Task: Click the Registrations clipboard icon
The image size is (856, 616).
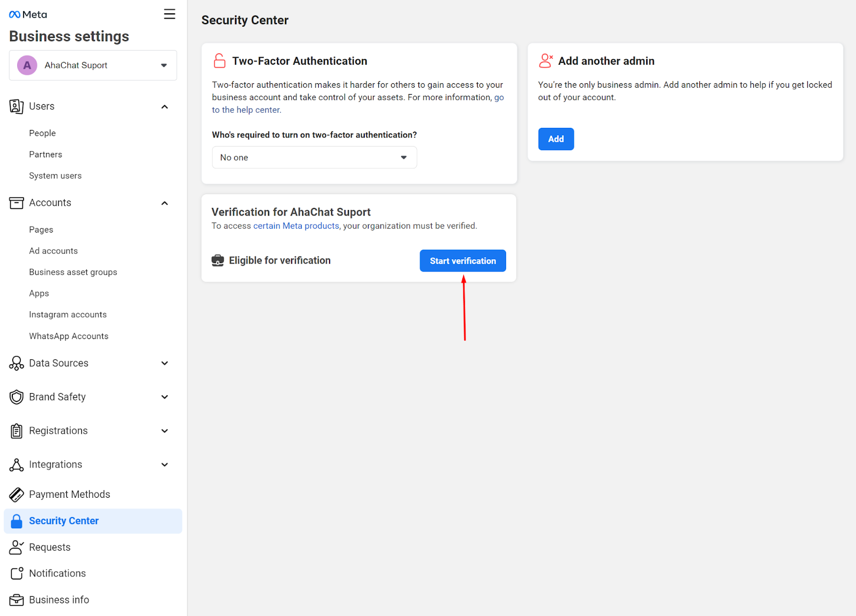Action: 17,431
